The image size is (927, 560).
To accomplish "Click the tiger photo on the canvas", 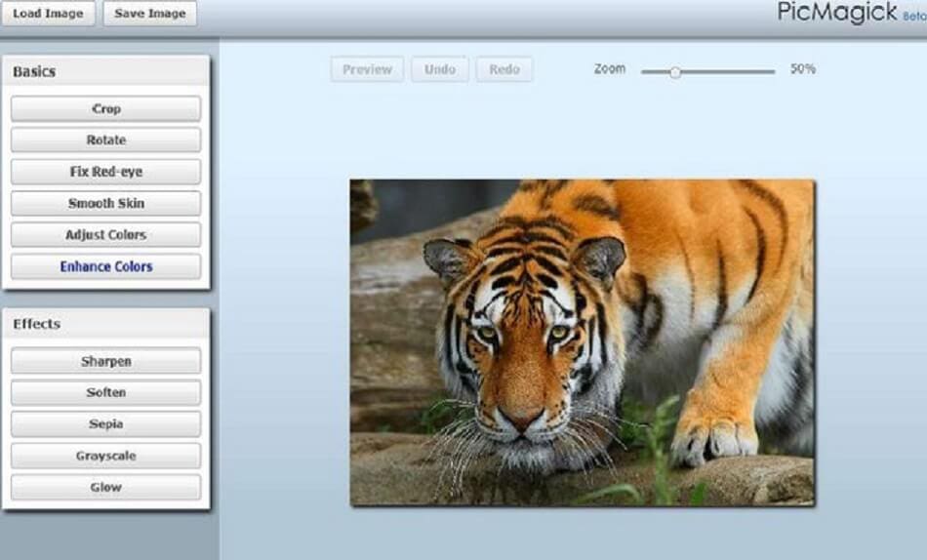I will [582, 341].
